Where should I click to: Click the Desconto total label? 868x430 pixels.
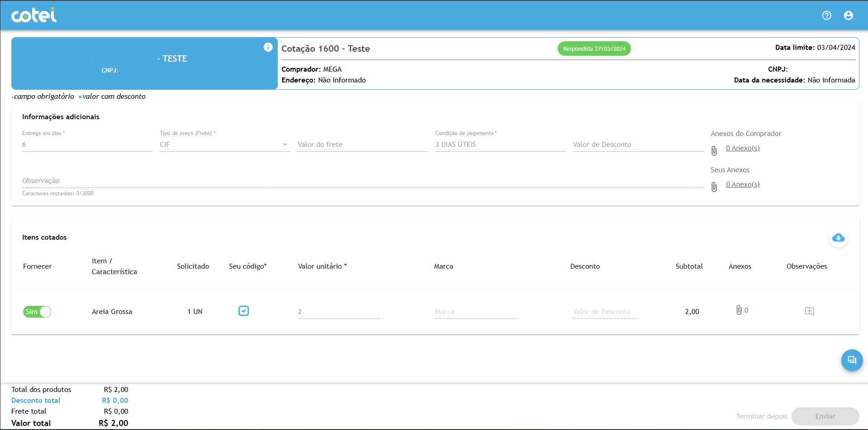click(x=36, y=401)
